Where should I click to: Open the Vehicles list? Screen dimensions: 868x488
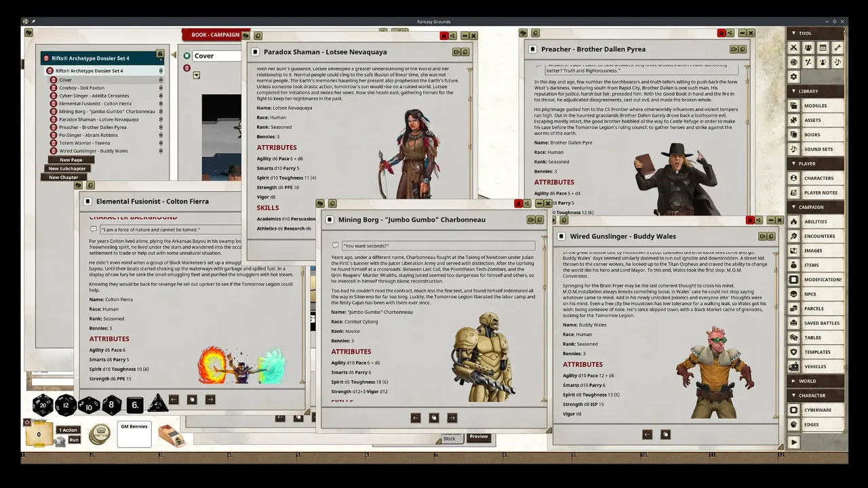[x=816, y=367]
